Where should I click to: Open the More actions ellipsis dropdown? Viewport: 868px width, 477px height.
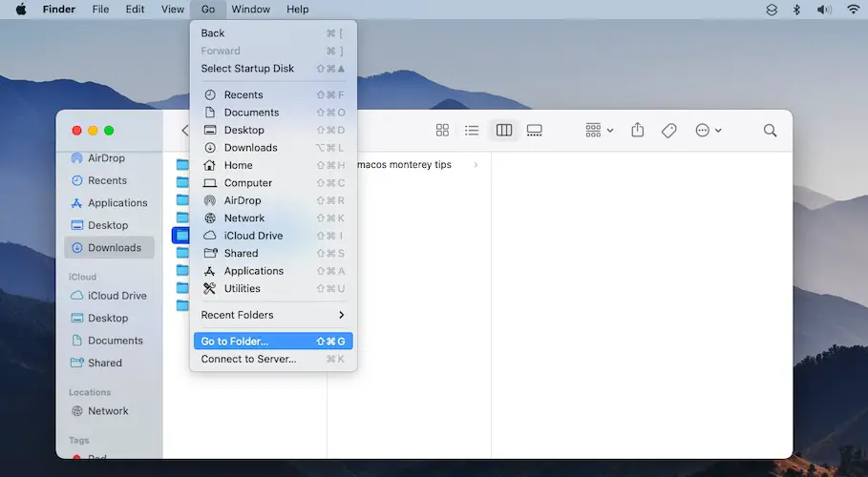709,131
